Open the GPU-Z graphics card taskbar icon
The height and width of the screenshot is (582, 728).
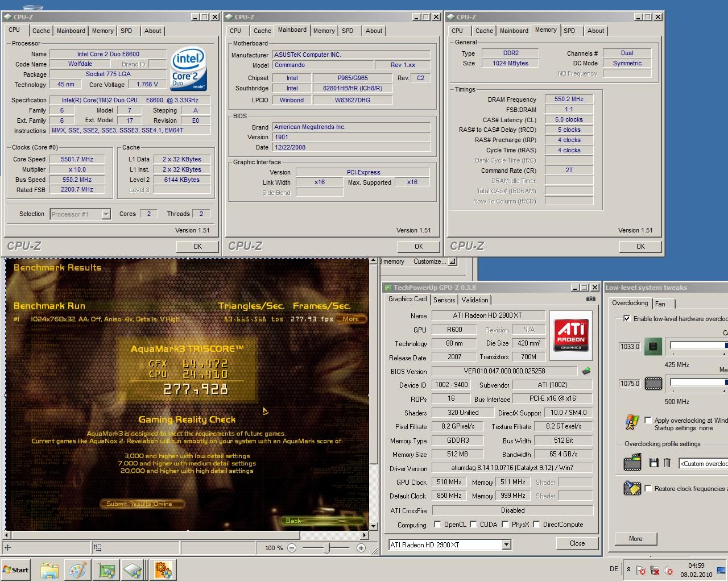click(106, 569)
